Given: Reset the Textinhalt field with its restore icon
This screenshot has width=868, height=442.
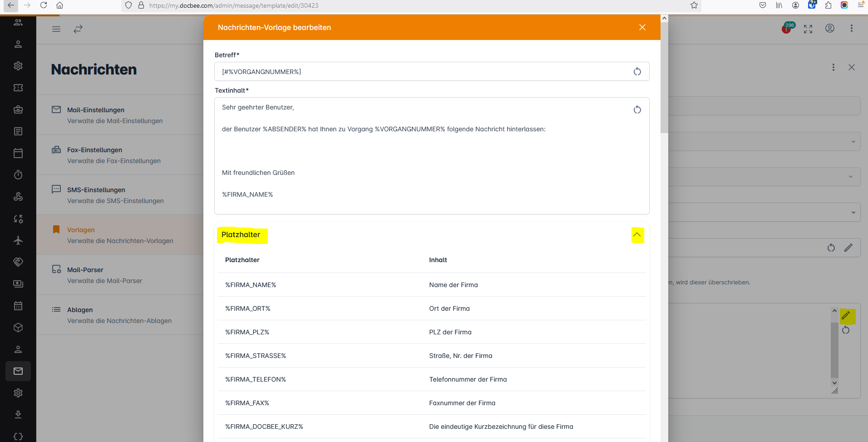Looking at the screenshot, I should (637, 110).
